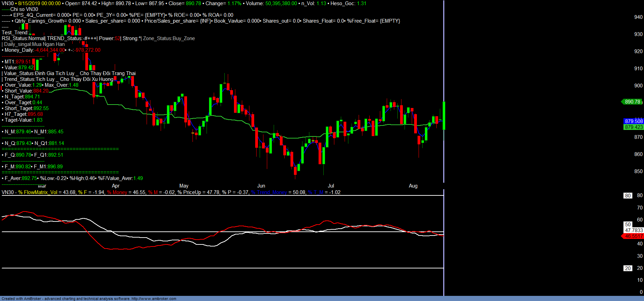Click the Jul label on the date axis
The image size is (644, 301).
[331, 186]
